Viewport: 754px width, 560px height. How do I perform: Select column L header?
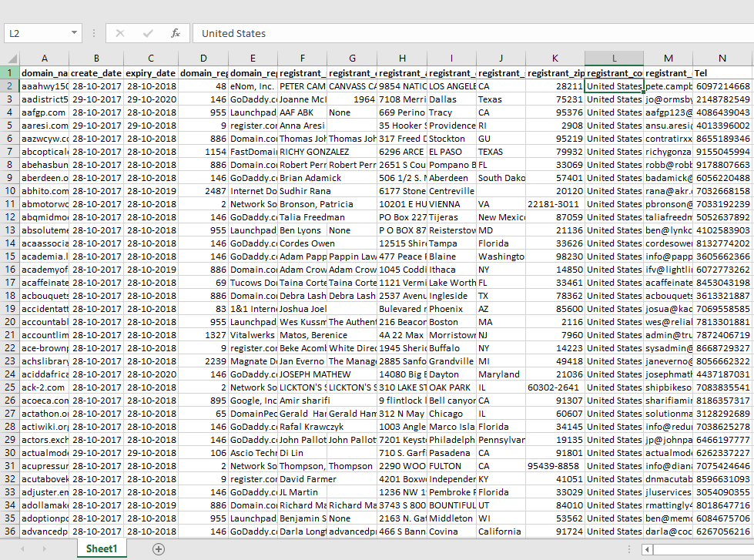tap(614, 59)
